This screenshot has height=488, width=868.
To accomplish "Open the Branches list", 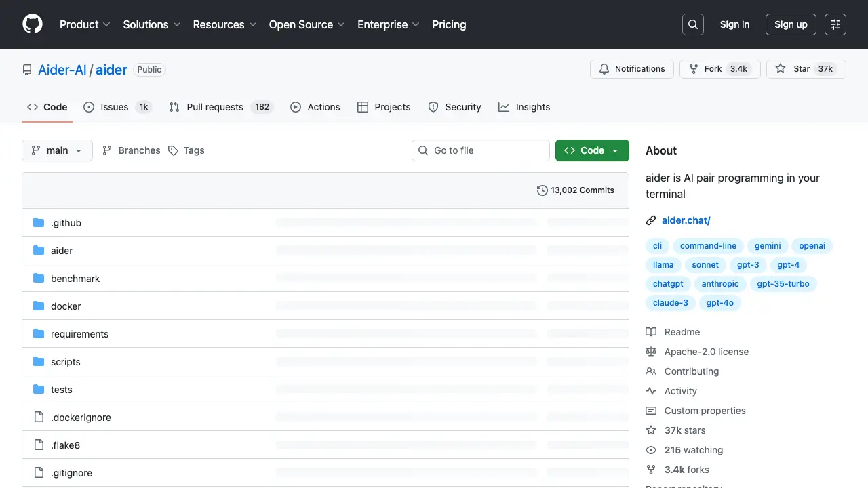I will pyautogui.click(x=132, y=150).
